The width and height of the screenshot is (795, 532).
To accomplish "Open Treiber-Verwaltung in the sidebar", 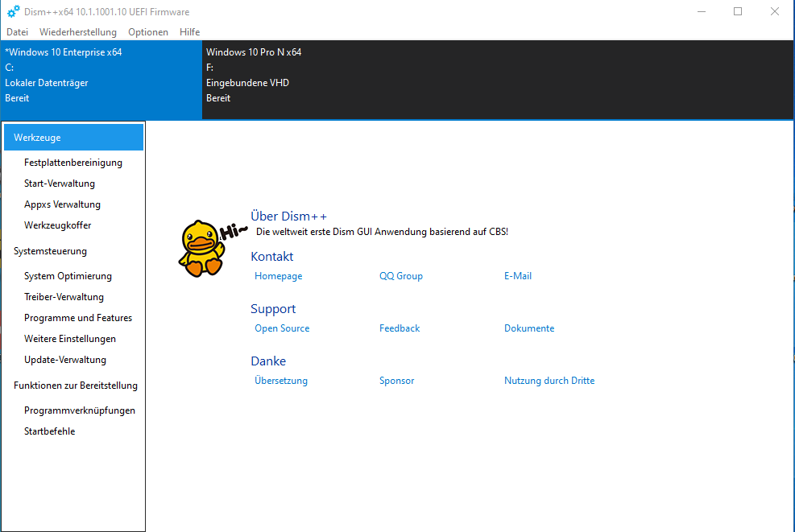I will (64, 297).
